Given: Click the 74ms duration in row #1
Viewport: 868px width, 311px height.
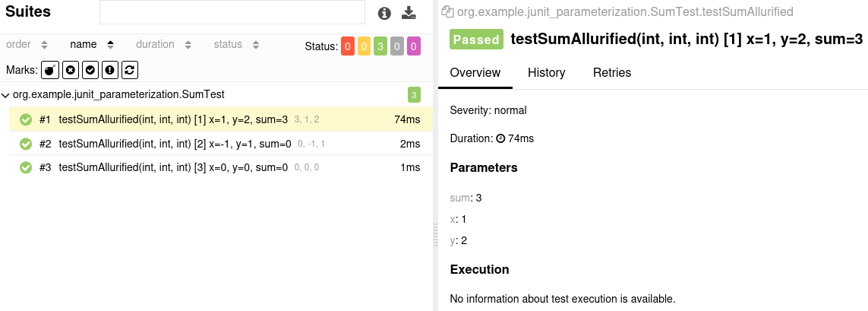Looking at the screenshot, I should pyautogui.click(x=408, y=119).
